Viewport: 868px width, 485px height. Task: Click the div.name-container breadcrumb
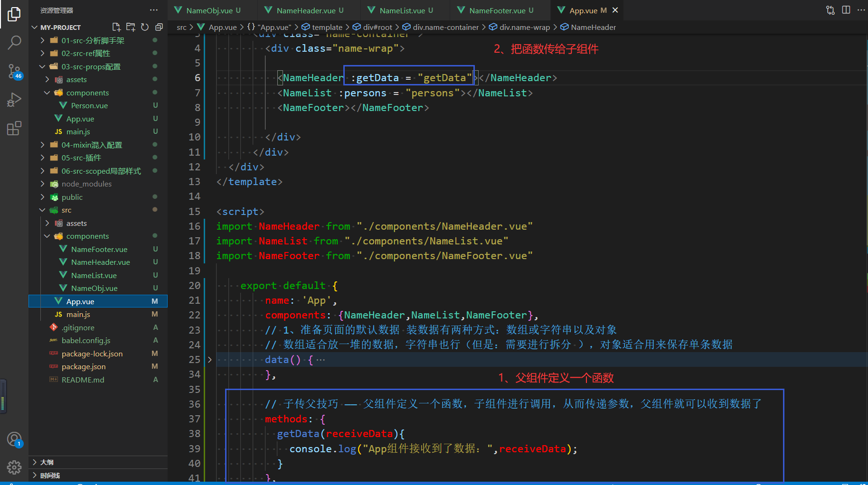point(441,28)
